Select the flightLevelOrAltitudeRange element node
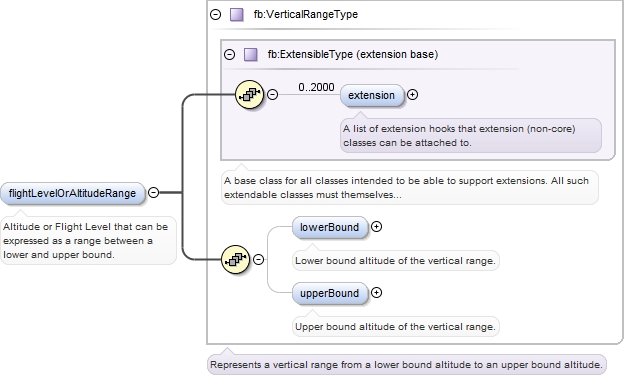Image resolution: width=625 pixels, height=378 pixels. point(73,193)
